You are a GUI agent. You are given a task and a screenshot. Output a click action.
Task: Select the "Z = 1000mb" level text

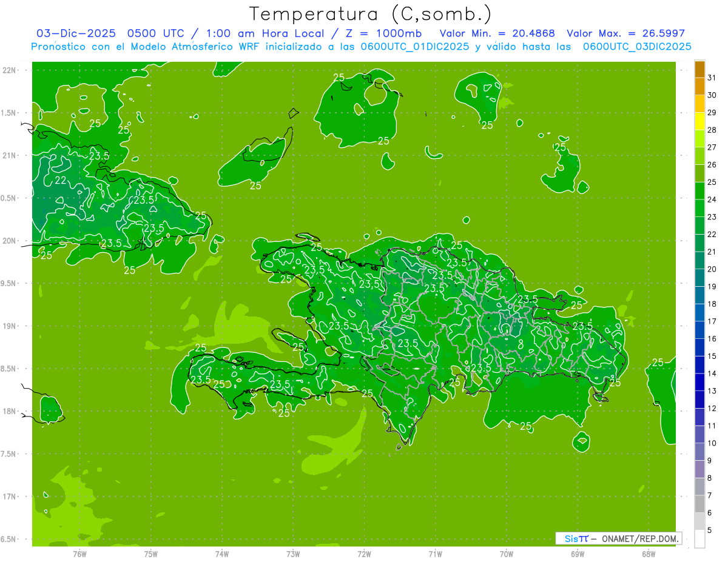383,33
